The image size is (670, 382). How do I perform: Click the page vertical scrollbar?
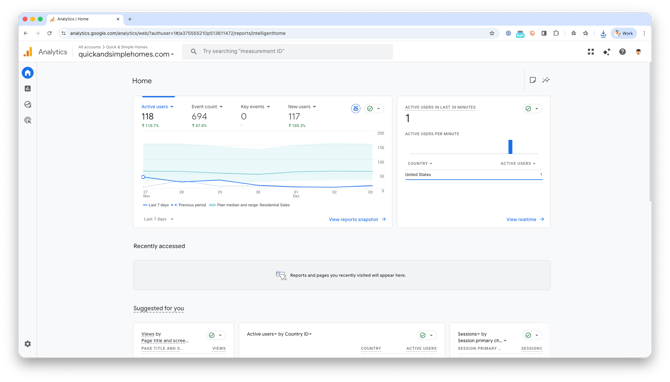pyautogui.click(x=650, y=132)
